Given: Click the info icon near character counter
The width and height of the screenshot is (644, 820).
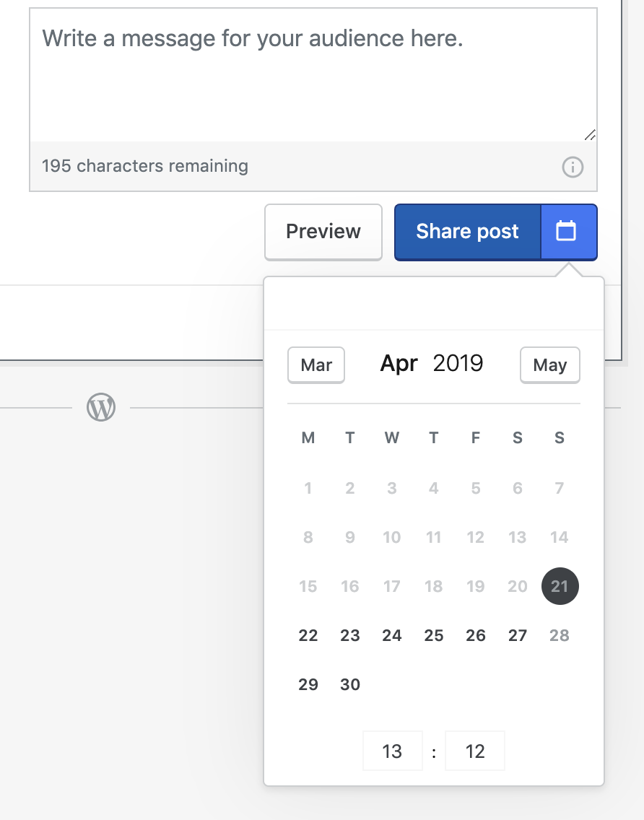Looking at the screenshot, I should coord(573,167).
